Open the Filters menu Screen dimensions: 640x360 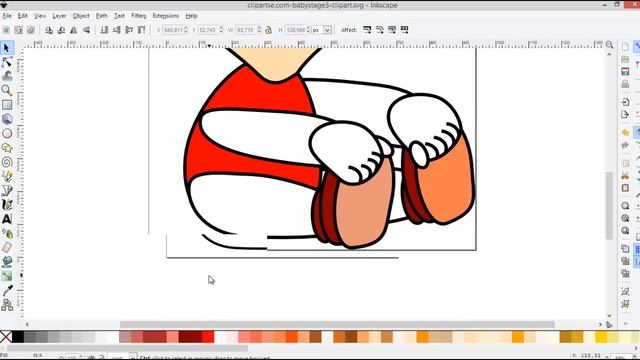pyautogui.click(x=138, y=16)
